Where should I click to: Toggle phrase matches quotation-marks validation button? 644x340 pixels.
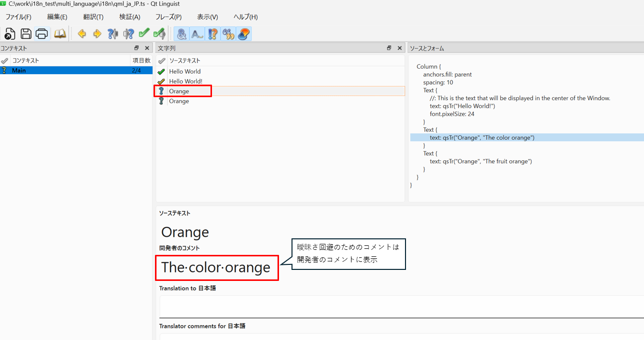(x=228, y=34)
